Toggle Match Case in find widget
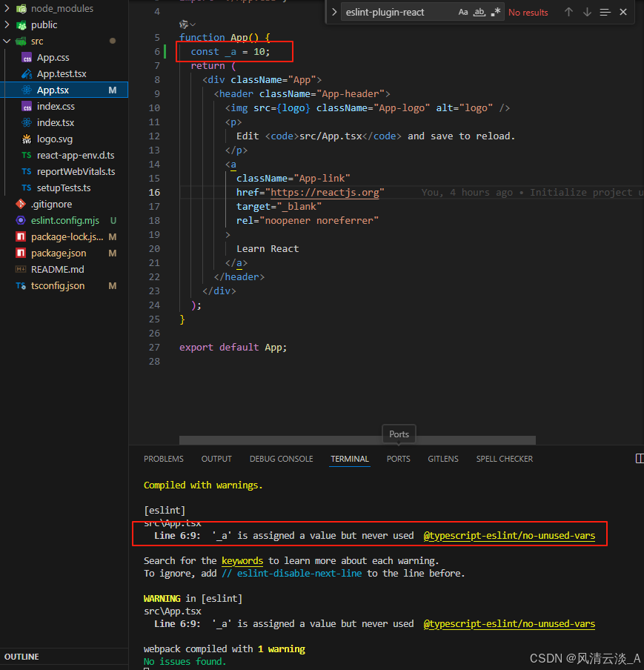This screenshot has height=670, width=644. coord(463,13)
